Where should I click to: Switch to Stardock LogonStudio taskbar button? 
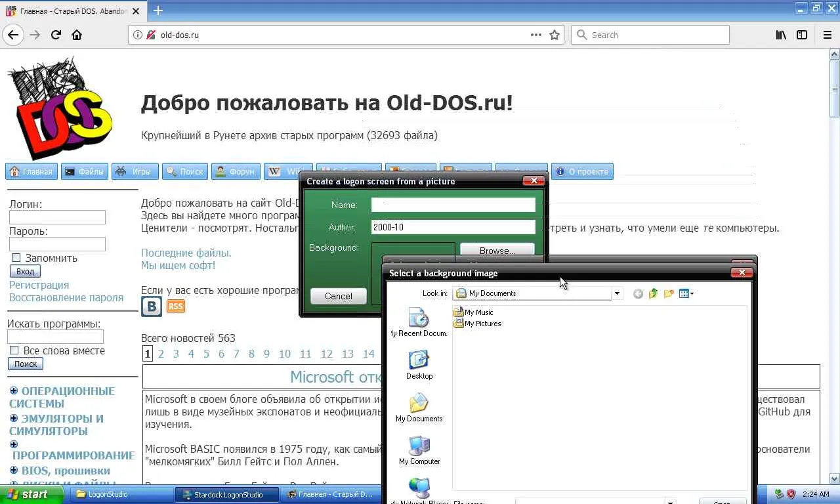[226, 494]
